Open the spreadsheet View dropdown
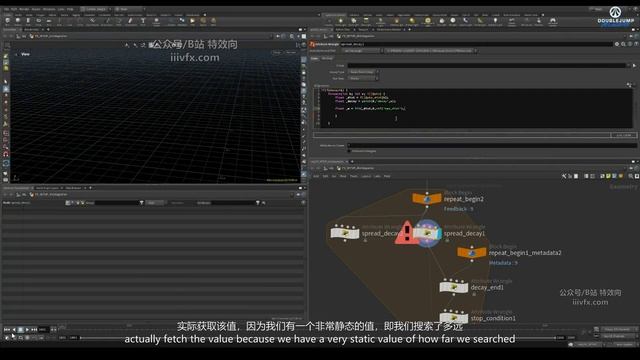 [155, 202]
